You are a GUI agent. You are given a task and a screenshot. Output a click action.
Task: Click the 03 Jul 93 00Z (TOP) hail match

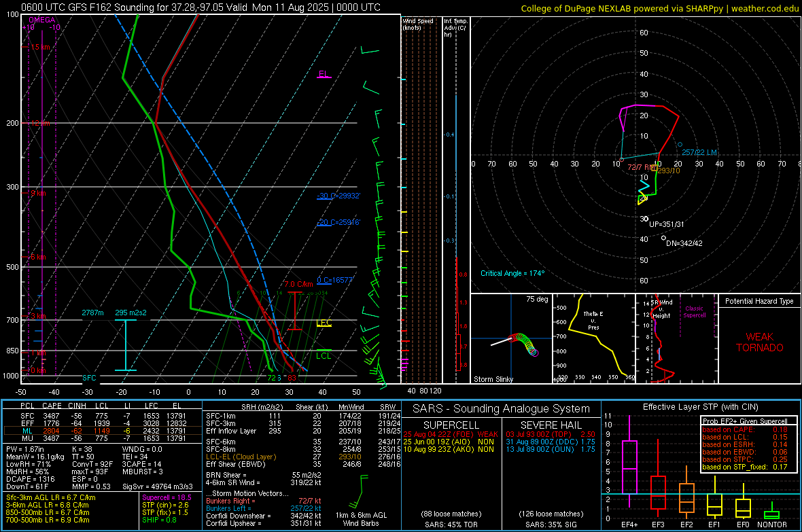[x=551, y=434]
